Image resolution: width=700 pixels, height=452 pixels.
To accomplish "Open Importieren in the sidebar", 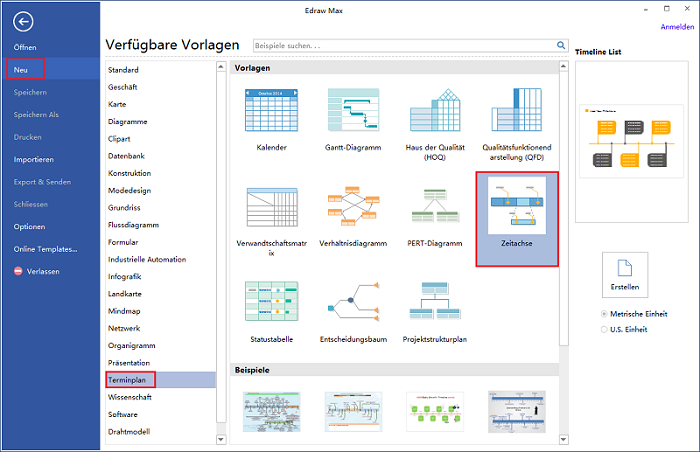I will point(33,159).
